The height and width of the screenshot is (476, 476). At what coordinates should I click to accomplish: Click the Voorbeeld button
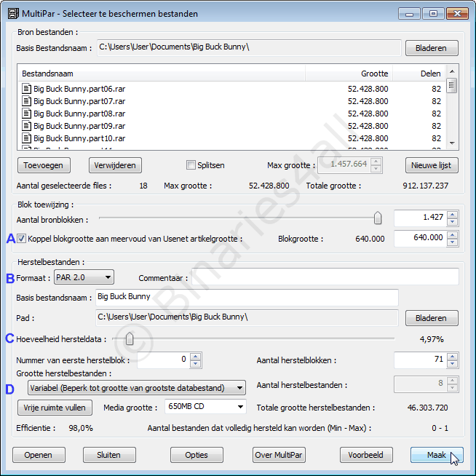coord(366,455)
